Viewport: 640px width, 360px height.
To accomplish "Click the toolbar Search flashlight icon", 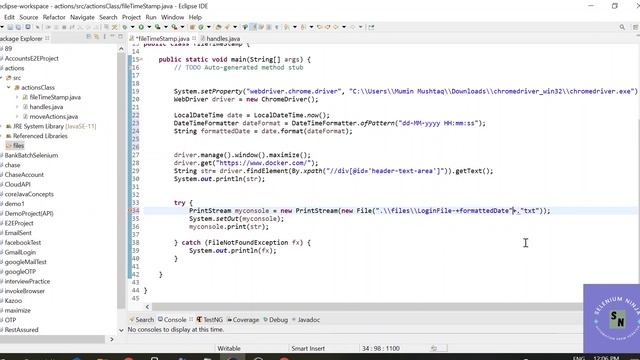I will point(227,27).
